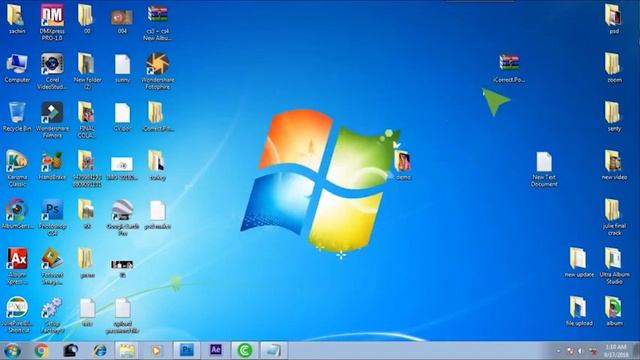
Task: Open the Windows Start menu
Action: (x=12, y=351)
